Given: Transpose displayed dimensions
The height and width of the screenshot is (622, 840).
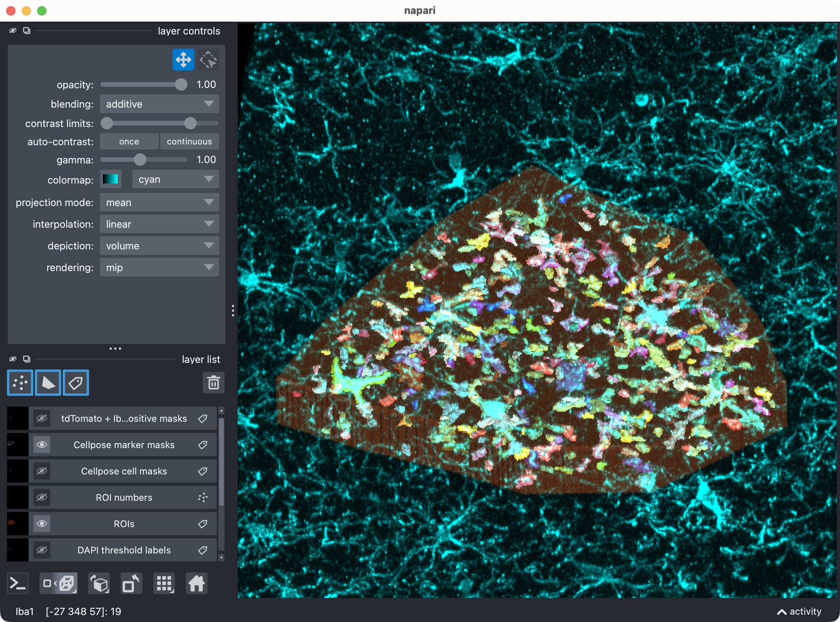Looking at the screenshot, I should (132, 583).
